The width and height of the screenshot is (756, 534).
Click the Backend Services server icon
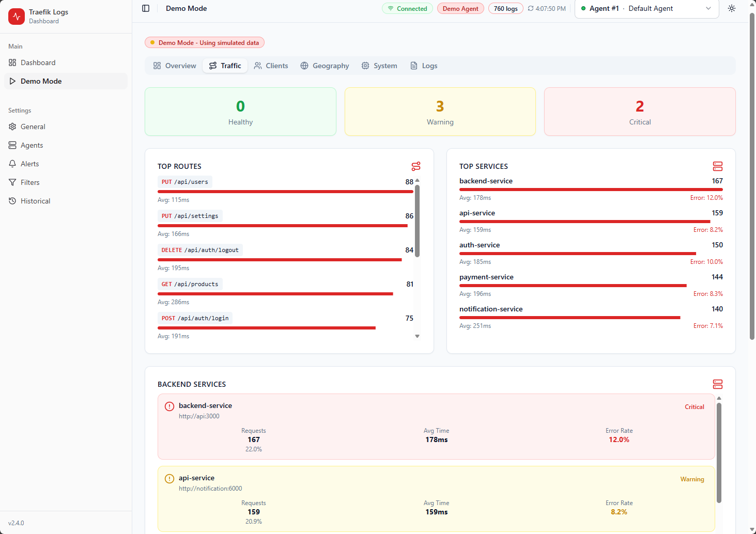click(717, 384)
